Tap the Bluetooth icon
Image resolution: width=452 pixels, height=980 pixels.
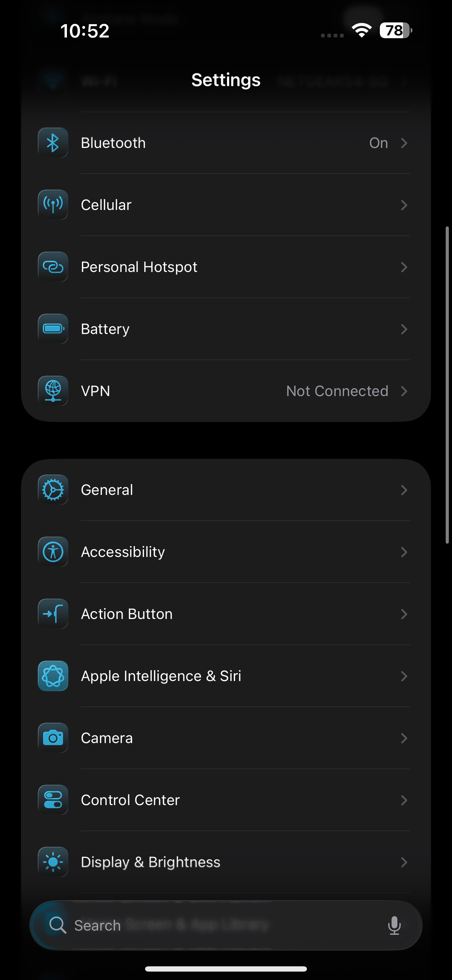coord(53,143)
